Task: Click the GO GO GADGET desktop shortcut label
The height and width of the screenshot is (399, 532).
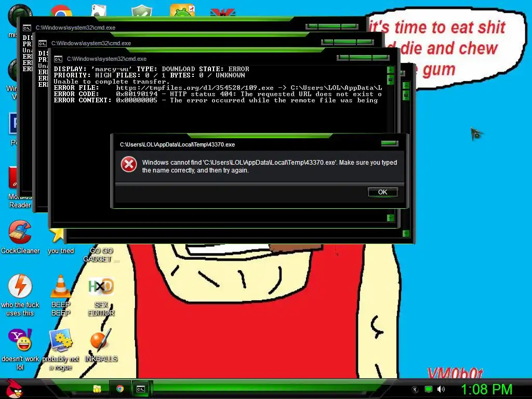Action: (x=98, y=255)
